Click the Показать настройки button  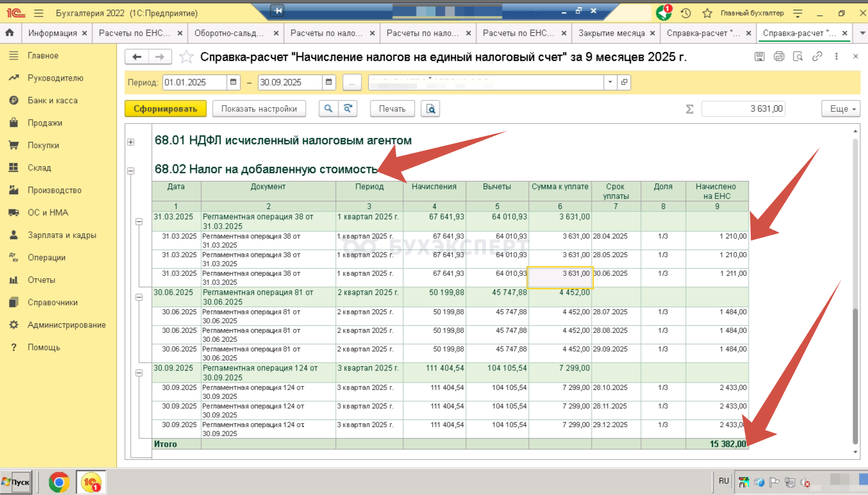pyautogui.click(x=259, y=109)
